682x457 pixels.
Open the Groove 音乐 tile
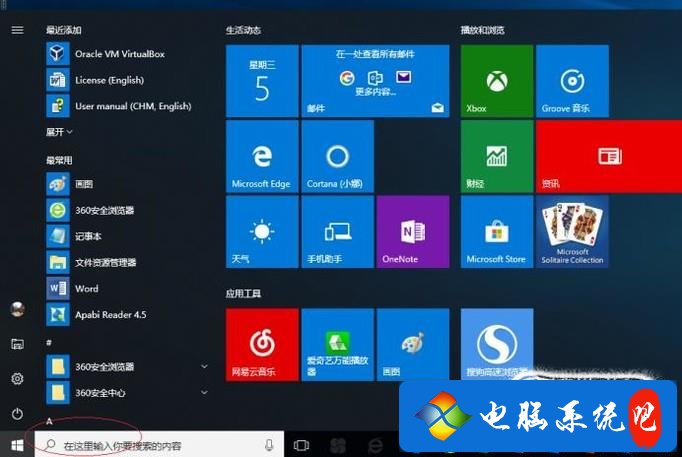click(x=572, y=81)
